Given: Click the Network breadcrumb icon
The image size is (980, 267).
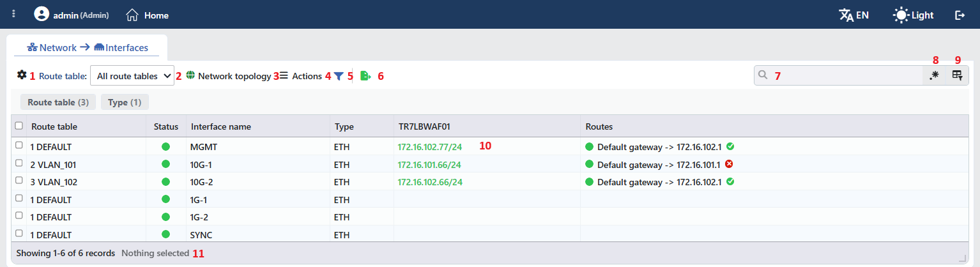Looking at the screenshot, I should click(x=32, y=47).
